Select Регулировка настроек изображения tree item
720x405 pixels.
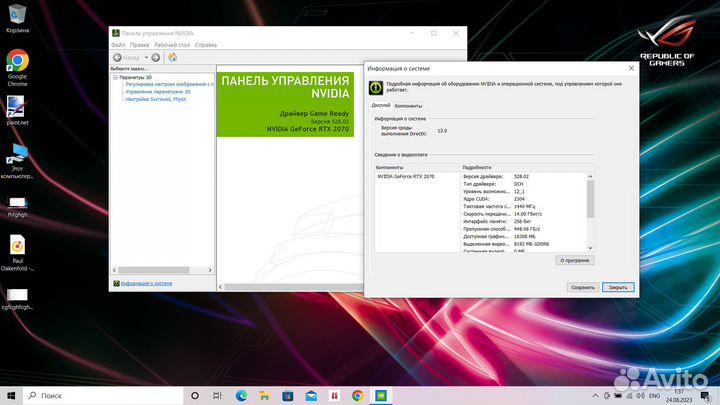(x=169, y=84)
